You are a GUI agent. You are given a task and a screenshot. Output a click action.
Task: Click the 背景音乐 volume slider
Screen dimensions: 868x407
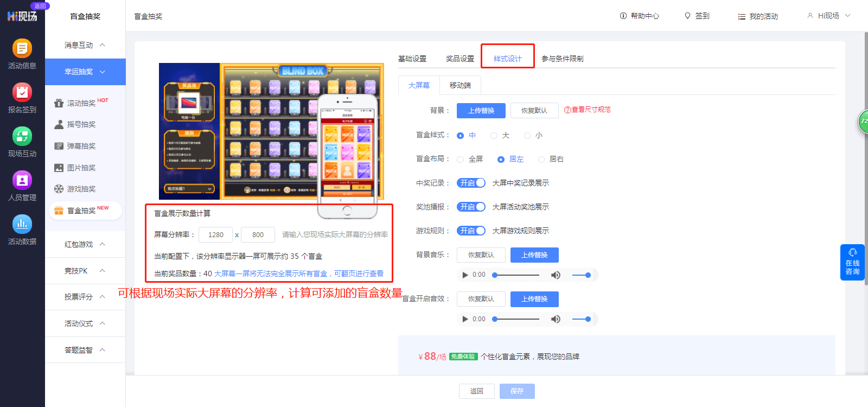(x=582, y=275)
